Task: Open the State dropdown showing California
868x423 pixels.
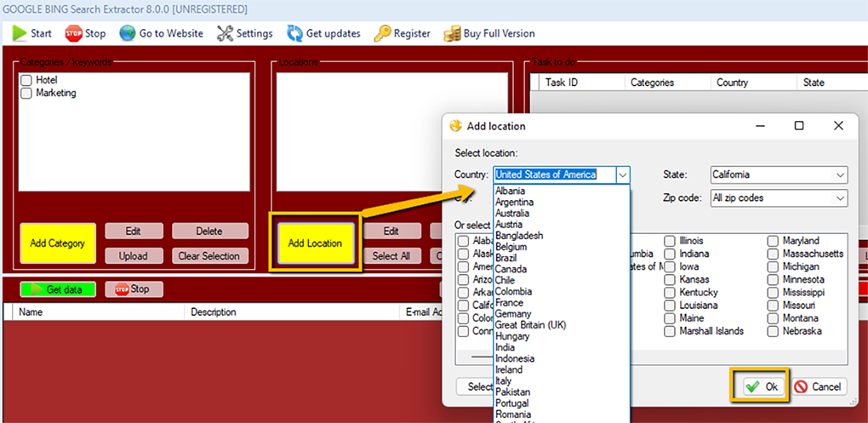Action: click(779, 175)
